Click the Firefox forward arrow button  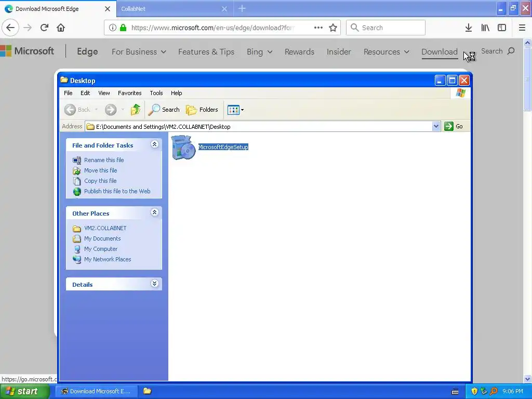click(x=28, y=28)
